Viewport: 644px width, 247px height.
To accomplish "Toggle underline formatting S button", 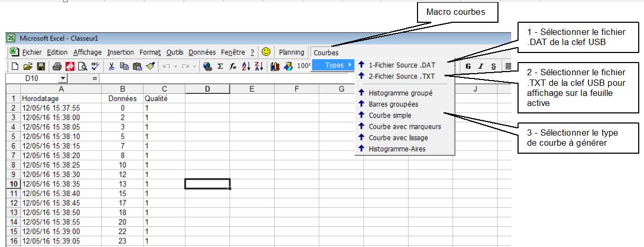I will pyautogui.click(x=493, y=66).
